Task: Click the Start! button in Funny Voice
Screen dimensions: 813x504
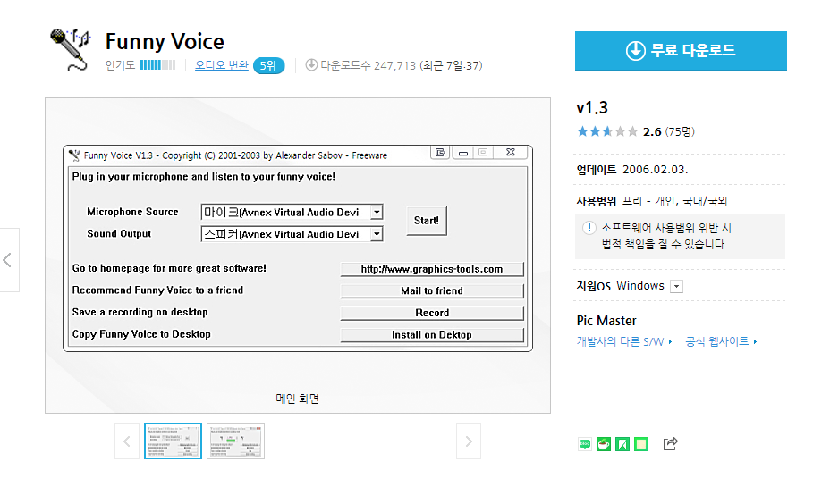Action: point(427,222)
